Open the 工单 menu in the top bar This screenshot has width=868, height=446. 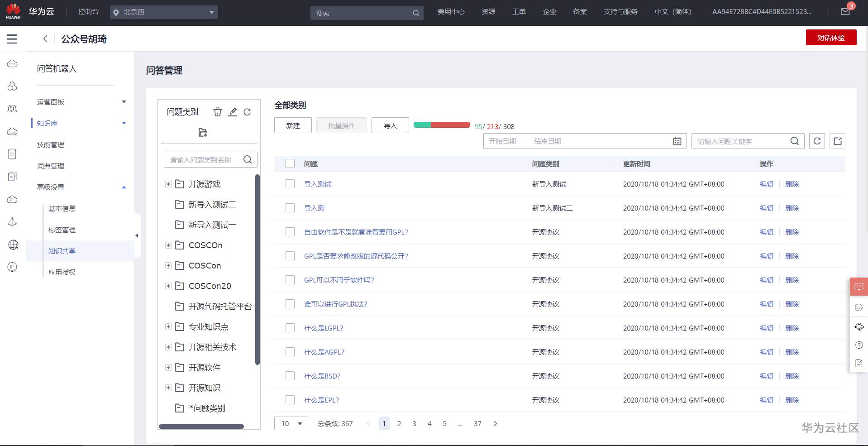(519, 11)
